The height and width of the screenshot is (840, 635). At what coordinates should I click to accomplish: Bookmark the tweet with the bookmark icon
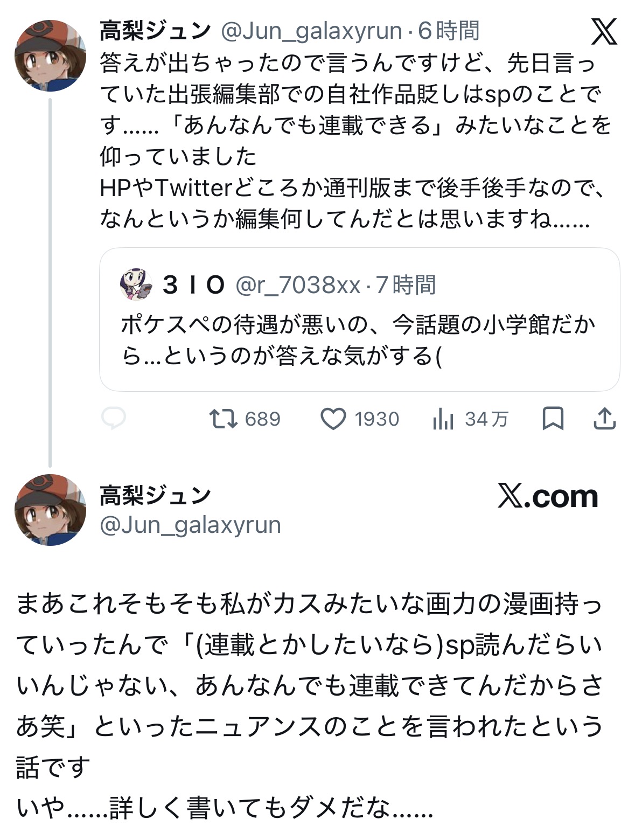(553, 419)
